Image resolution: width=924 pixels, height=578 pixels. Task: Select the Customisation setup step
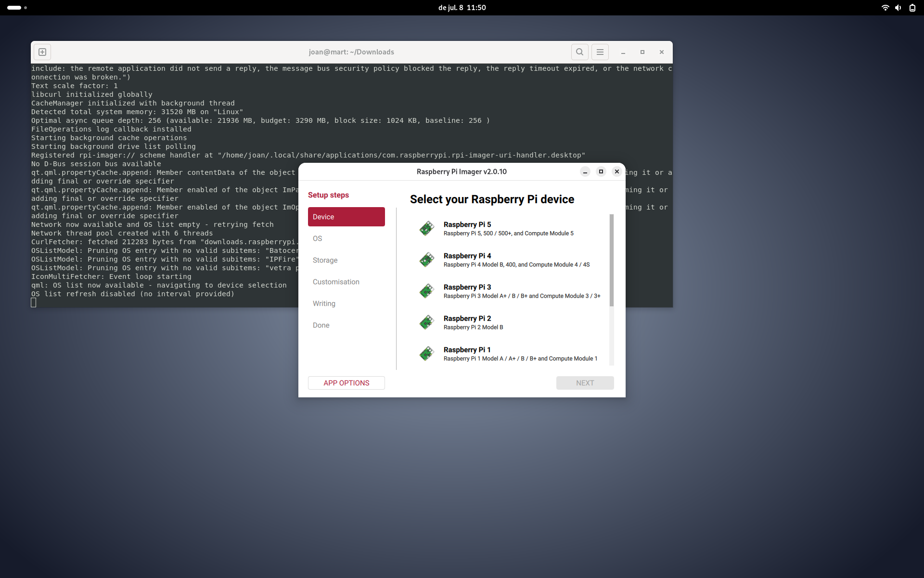346,282
